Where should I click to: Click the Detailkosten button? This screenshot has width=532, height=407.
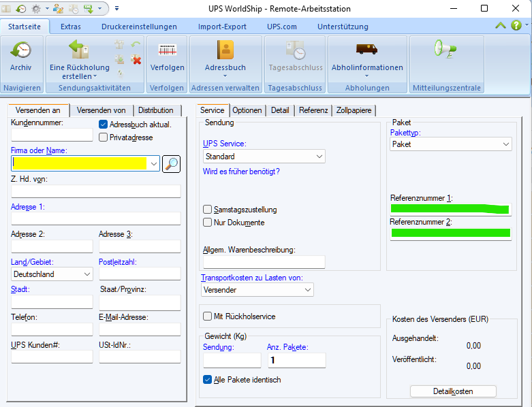coord(453,391)
